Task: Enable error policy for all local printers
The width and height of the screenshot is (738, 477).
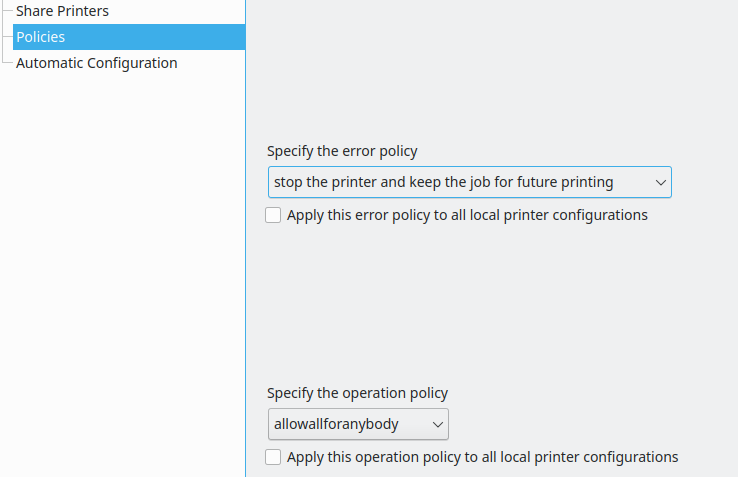Action: click(273, 215)
